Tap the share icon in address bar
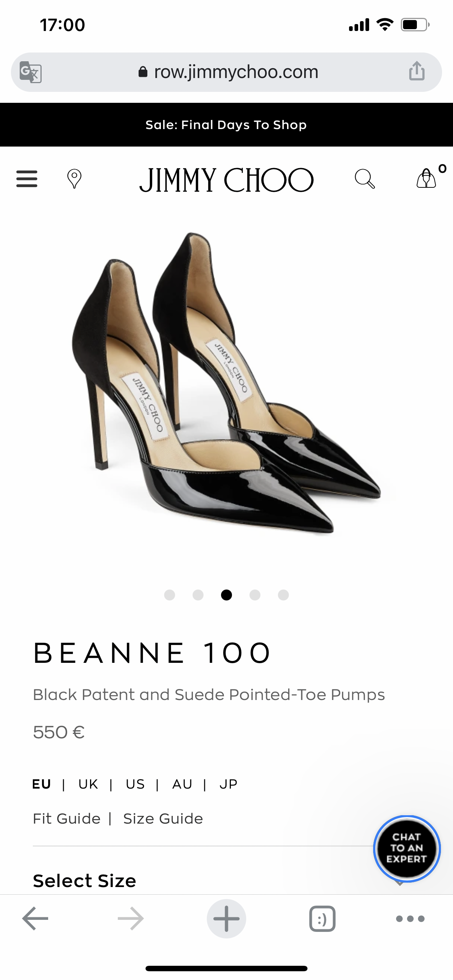Screen dimensions: 453x980 pos(417,71)
